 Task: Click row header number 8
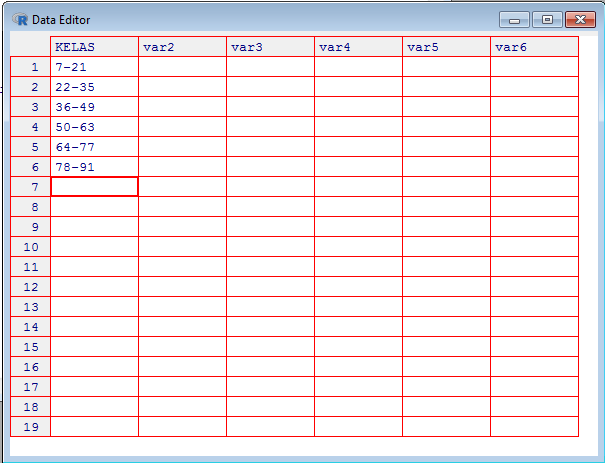30,207
